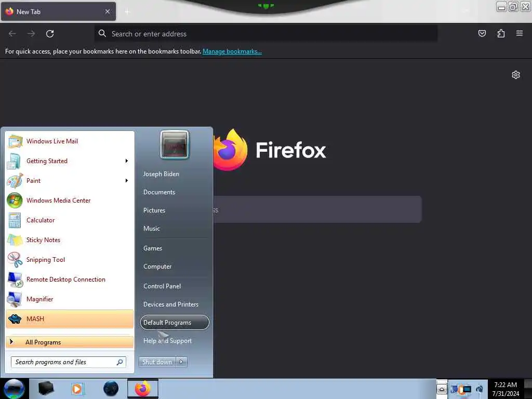Open the Calculator app
532x399 pixels.
70,220
